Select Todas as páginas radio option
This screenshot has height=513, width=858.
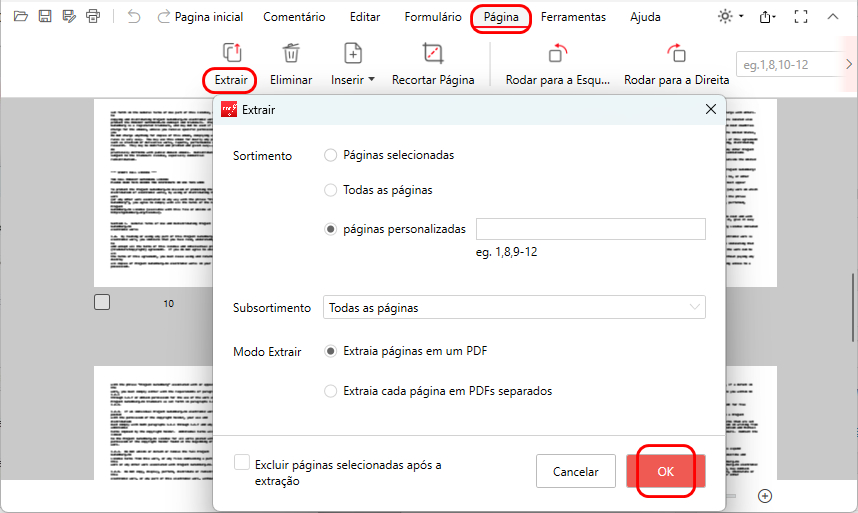[x=331, y=190]
